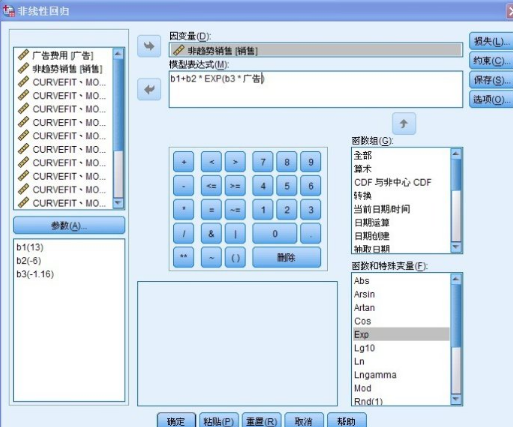513x427 pixels.
Task: Click the parentheses ( ) keypad button
Action: (235, 257)
